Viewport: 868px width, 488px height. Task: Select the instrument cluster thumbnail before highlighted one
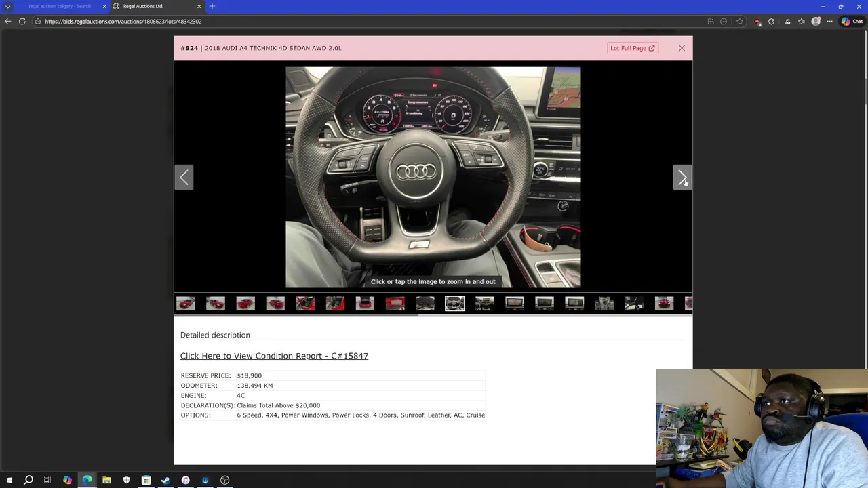tap(425, 304)
